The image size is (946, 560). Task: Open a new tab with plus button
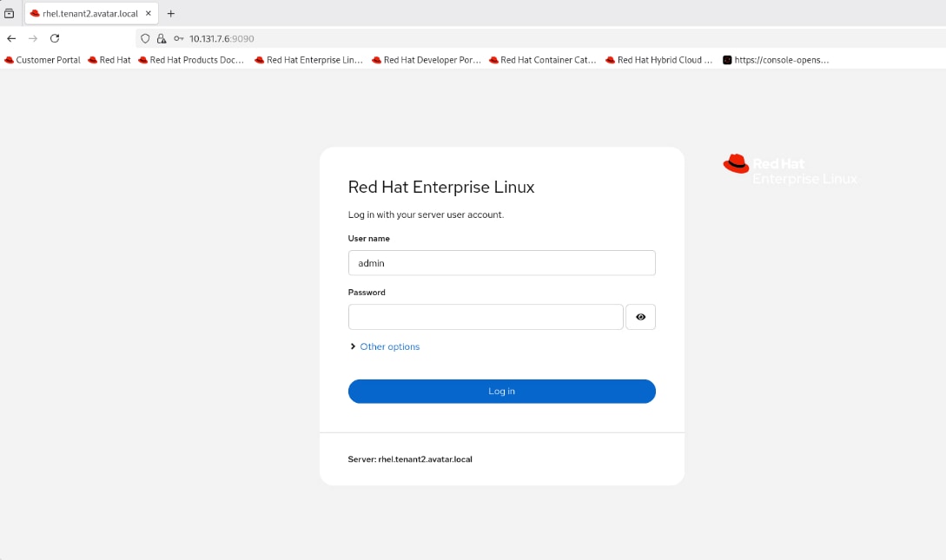(x=171, y=13)
